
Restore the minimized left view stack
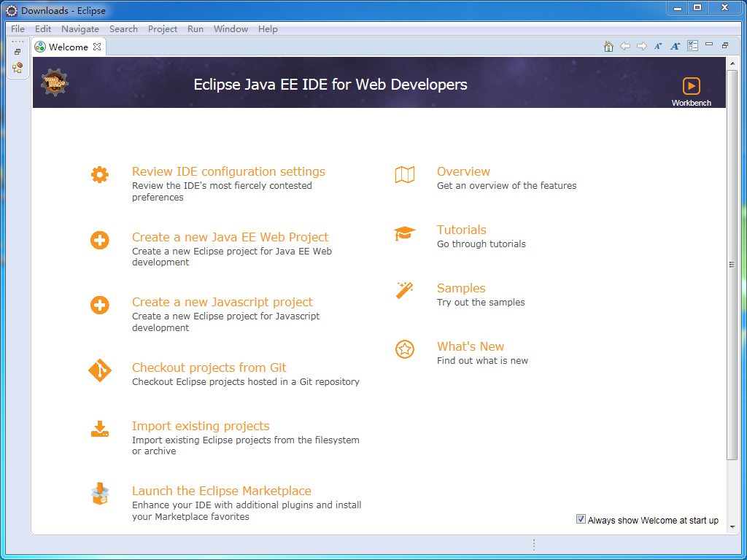(x=18, y=52)
